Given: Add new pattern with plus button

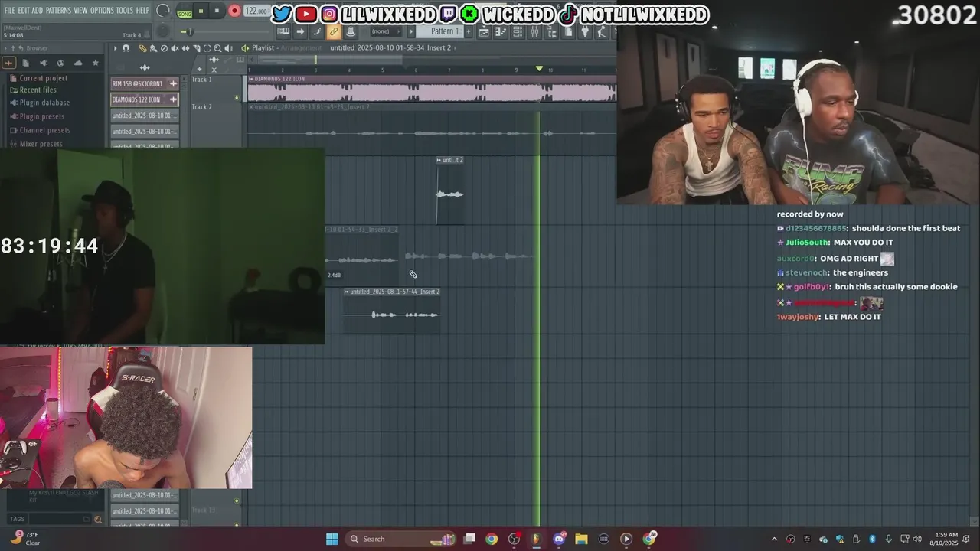Looking at the screenshot, I should point(469,31).
